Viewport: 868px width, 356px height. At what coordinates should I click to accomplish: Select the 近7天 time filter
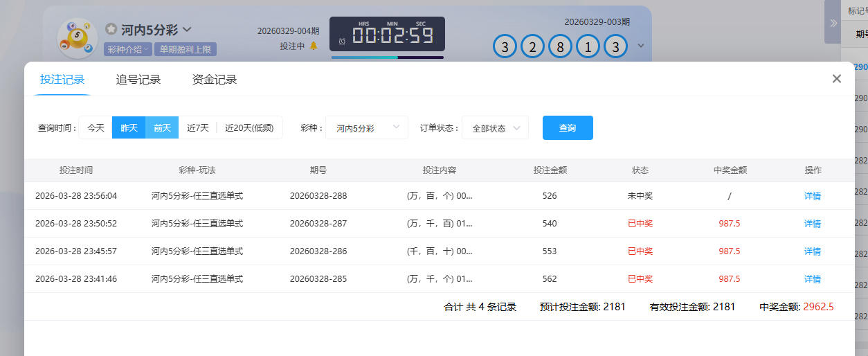click(x=198, y=128)
